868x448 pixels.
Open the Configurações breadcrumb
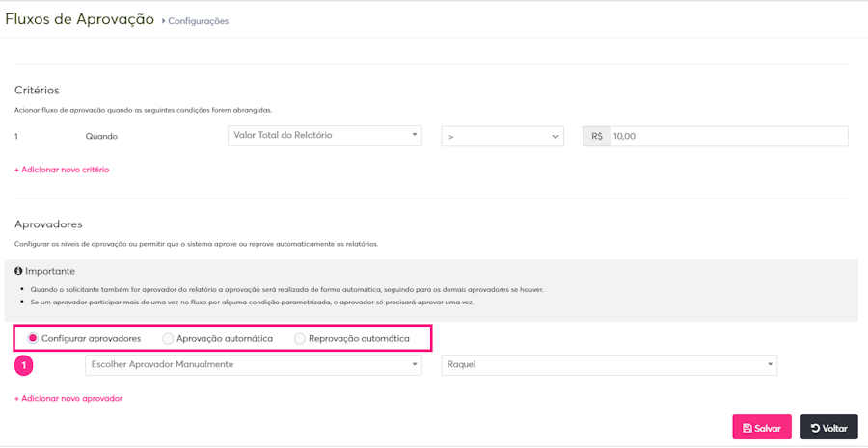click(198, 21)
